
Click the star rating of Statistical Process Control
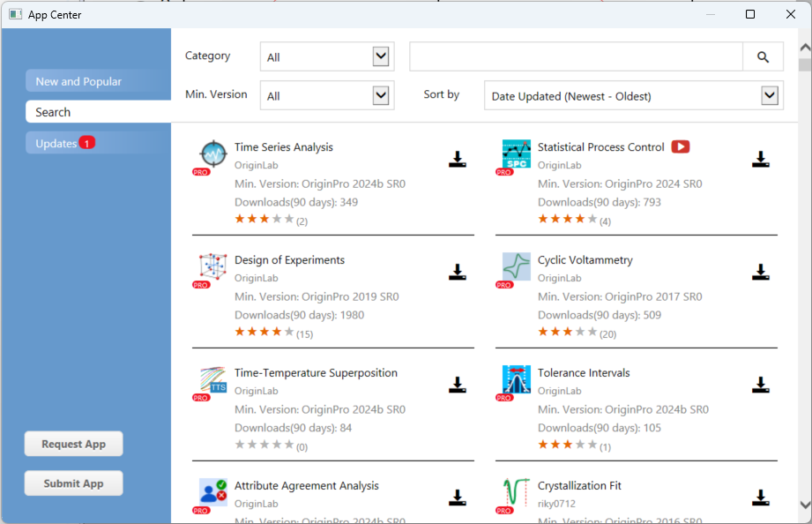pyautogui.click(x=568, y=220)
